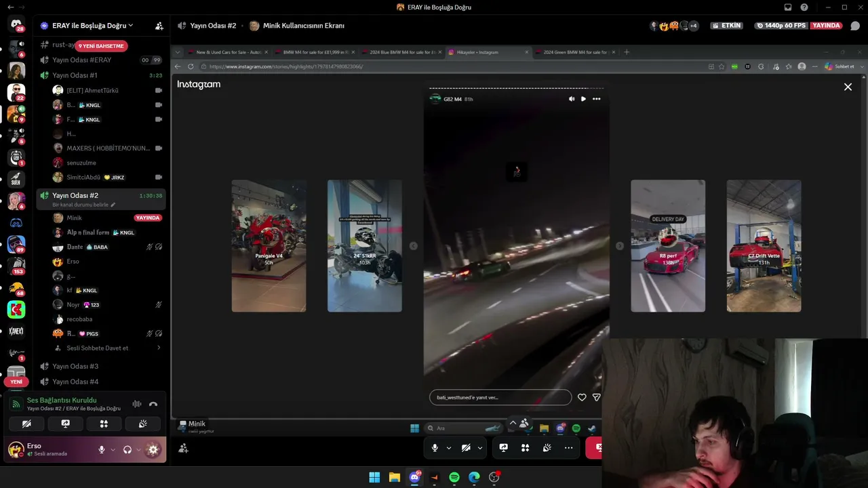Toggle camera in the call controls

coord(466,447)
